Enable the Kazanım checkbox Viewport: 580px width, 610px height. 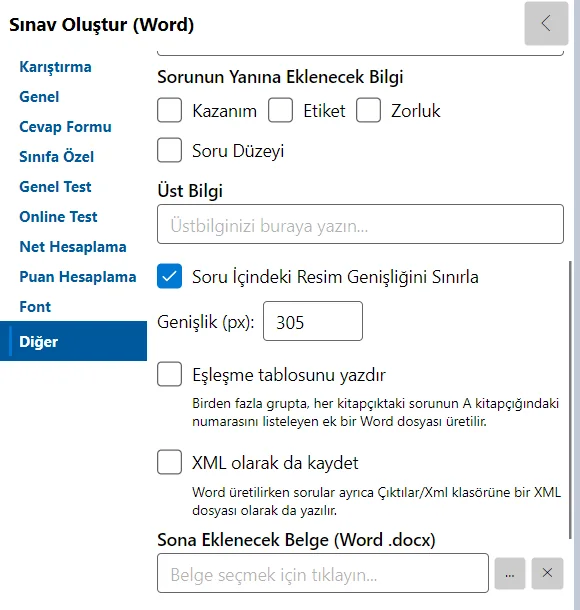[170, 110]
